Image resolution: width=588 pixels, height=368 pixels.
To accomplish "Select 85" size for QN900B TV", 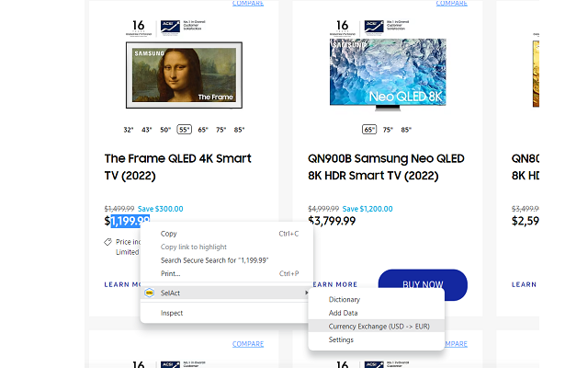I will 406,130.
